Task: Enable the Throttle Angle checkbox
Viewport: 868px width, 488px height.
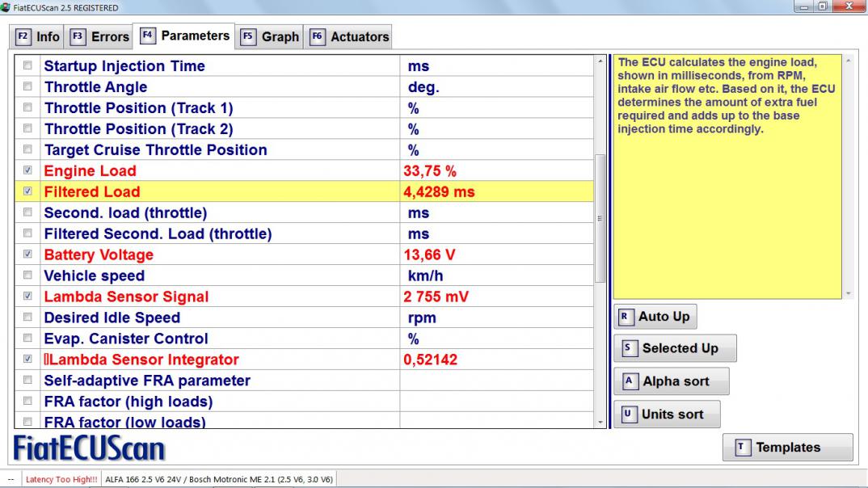Action: [x=29, y=86]
